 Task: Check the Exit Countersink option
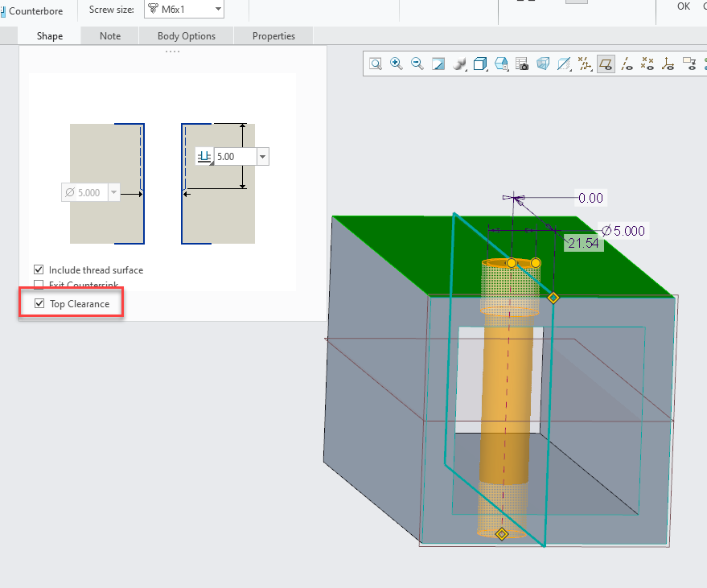(38, 283)
